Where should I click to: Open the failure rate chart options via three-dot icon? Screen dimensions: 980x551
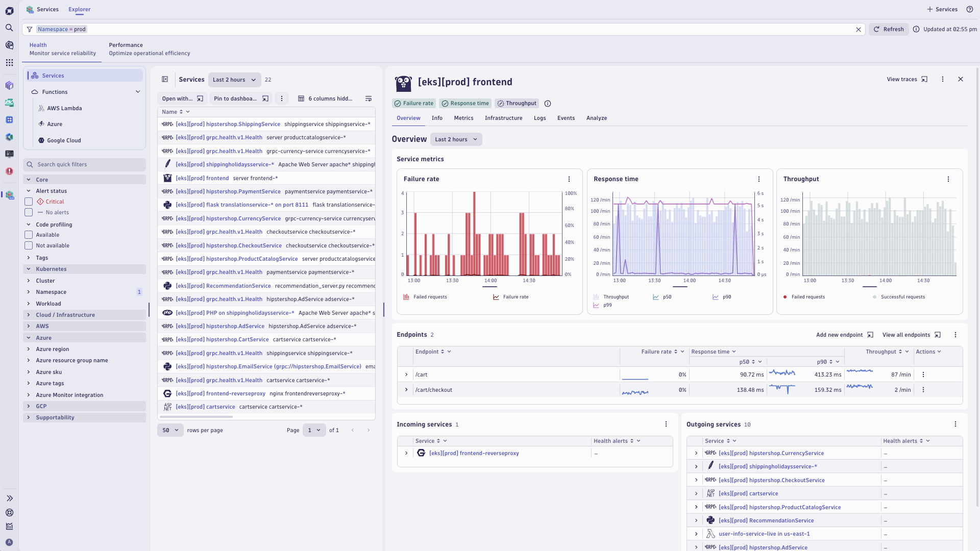coord(569,179)
